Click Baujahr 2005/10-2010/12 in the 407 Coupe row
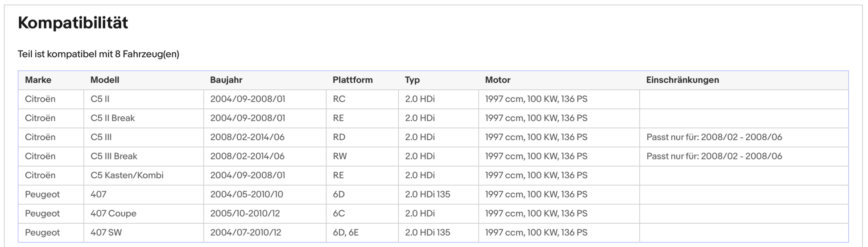This screenshot has width=868, height=247. tap(245, 214)
